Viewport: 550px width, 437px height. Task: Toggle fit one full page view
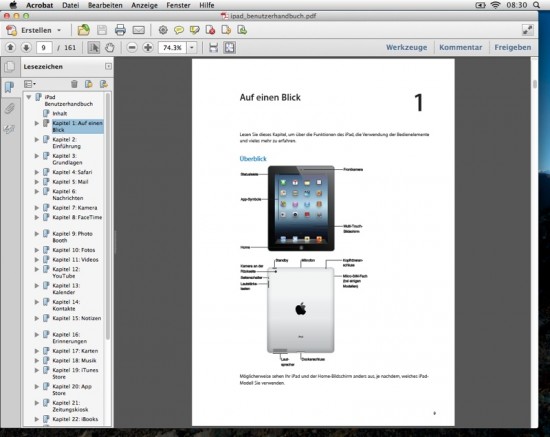point(229,47)
